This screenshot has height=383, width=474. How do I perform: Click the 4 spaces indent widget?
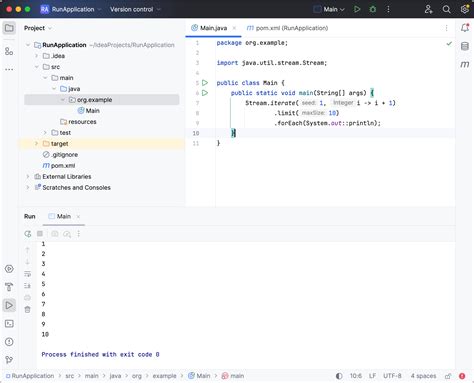423,376
